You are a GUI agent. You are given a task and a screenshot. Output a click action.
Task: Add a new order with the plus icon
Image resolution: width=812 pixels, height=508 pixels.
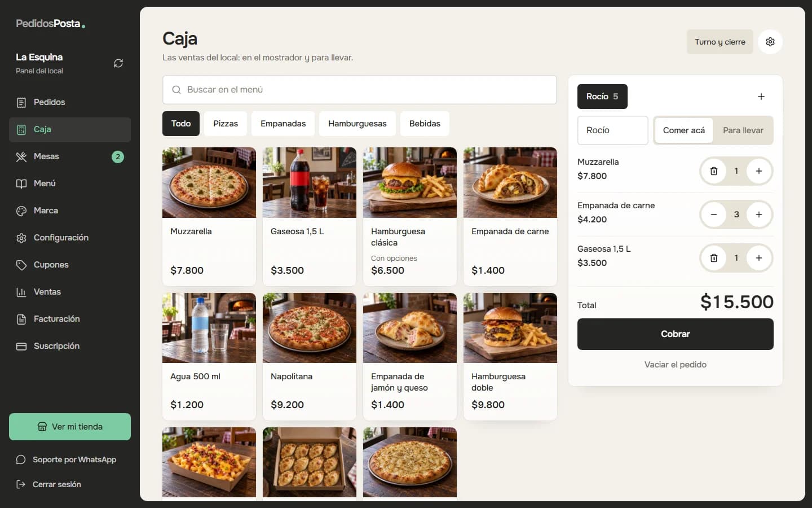(x=761, y=97)
